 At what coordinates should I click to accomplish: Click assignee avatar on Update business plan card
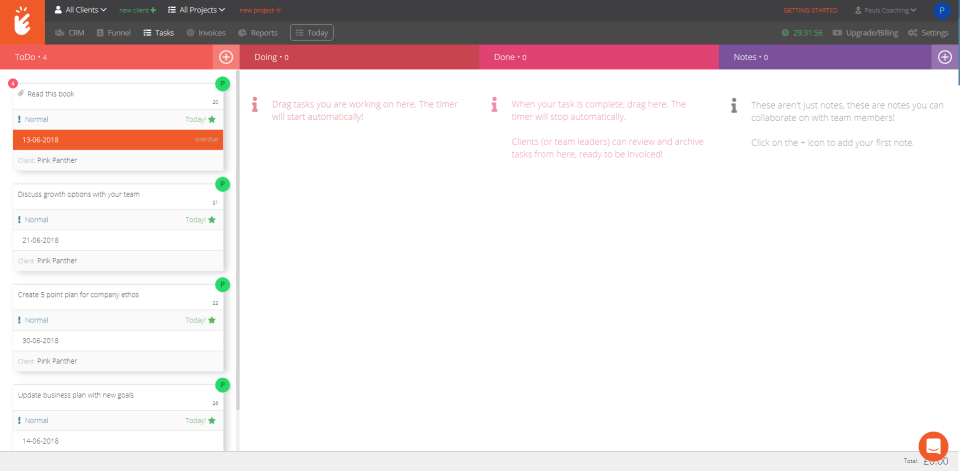pos(223,385)
